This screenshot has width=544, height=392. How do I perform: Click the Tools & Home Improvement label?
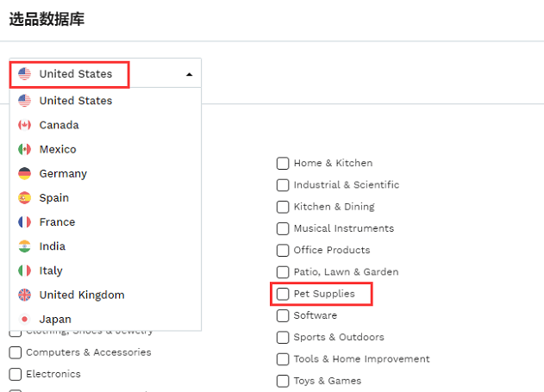361,358
